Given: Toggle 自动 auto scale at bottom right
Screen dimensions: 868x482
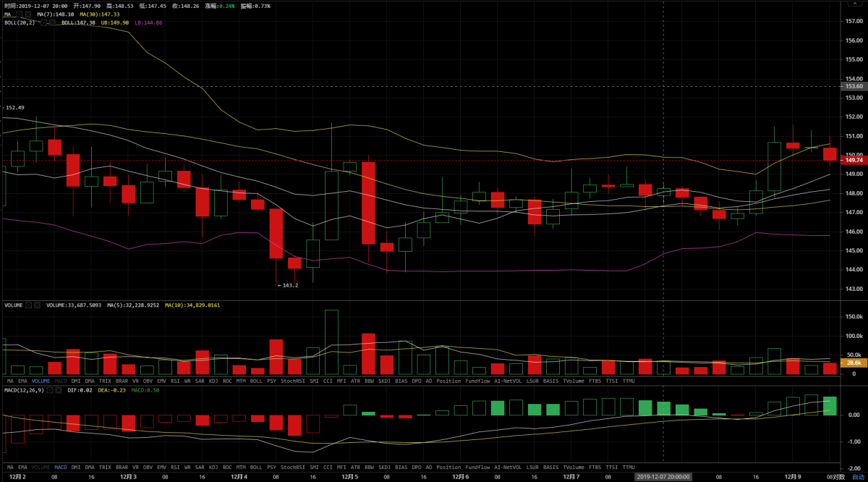Looking at the screenshot, I should pos(858,477).
